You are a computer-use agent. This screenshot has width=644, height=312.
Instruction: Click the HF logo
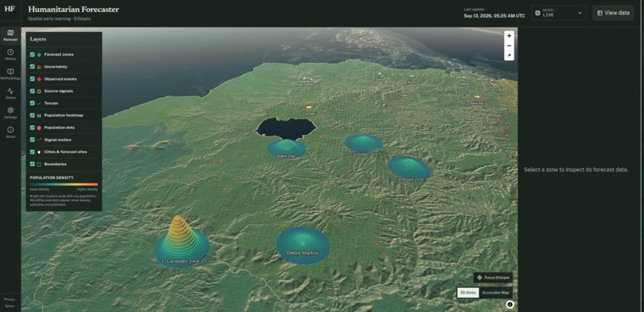[x=10, y=10]
